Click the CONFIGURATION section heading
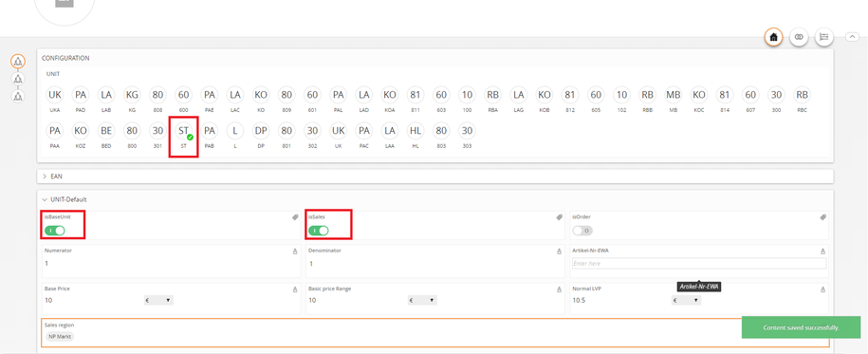Image resolution: width=868 pixels, height=354 pixels. [x=65, y=58]
